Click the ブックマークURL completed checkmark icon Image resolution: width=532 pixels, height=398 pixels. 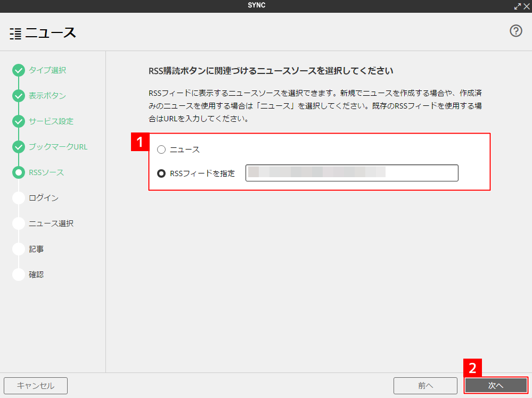(x=19, y=147)
